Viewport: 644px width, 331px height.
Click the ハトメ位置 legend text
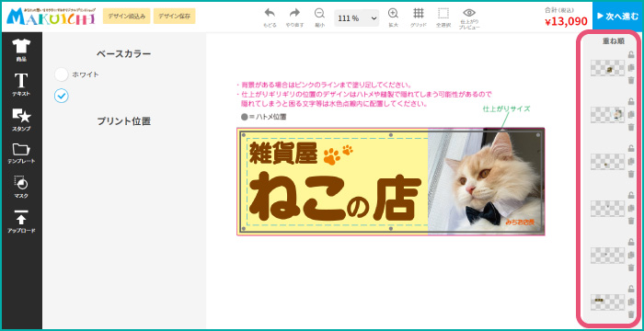click(x=270, y=117)
